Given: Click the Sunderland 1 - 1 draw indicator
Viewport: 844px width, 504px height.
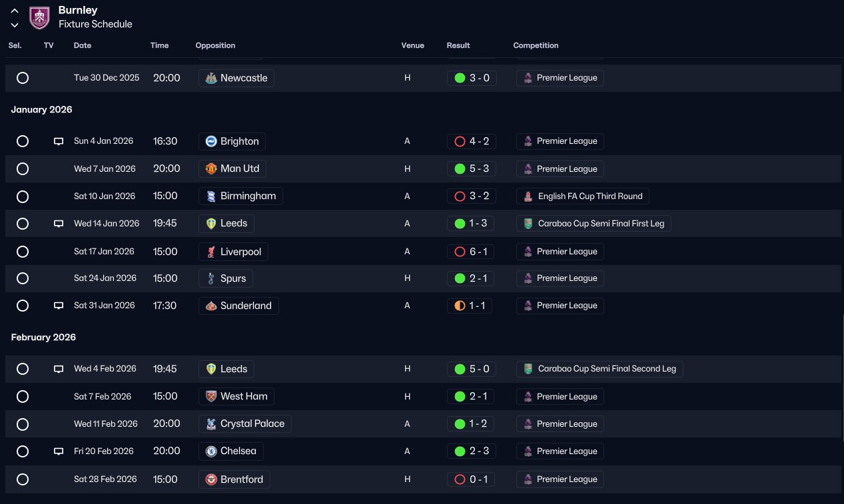Looking at the screenshot, I should (x=460, y=306).
